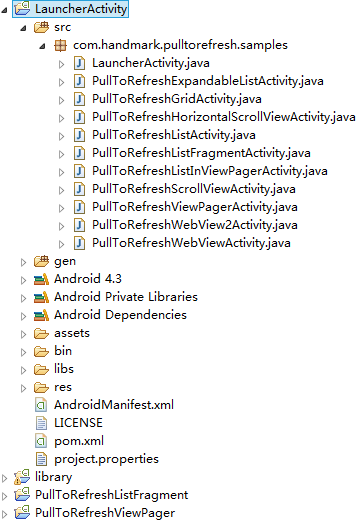Click the Java icon beside PullToRefreshWebViewActivity.java

[80, 243]
